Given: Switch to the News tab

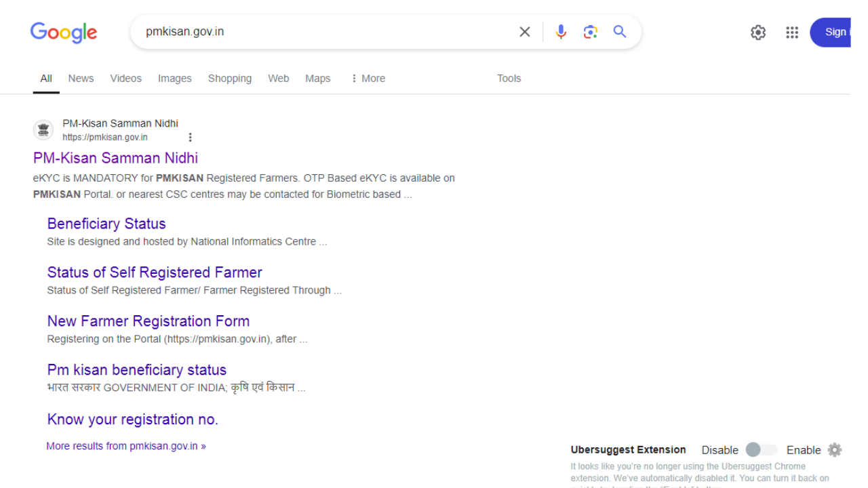Looking at the screenshot, I should click(81, 79).
